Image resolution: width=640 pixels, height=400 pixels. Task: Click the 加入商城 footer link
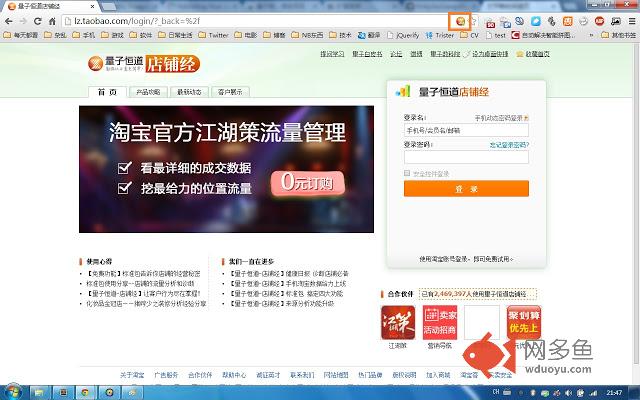(x=438, y=375)
